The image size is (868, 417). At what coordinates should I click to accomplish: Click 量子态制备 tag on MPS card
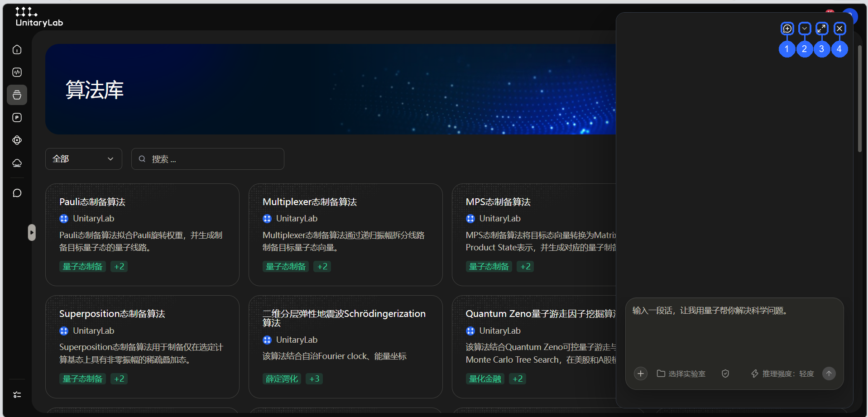click(x=489, y=266)
